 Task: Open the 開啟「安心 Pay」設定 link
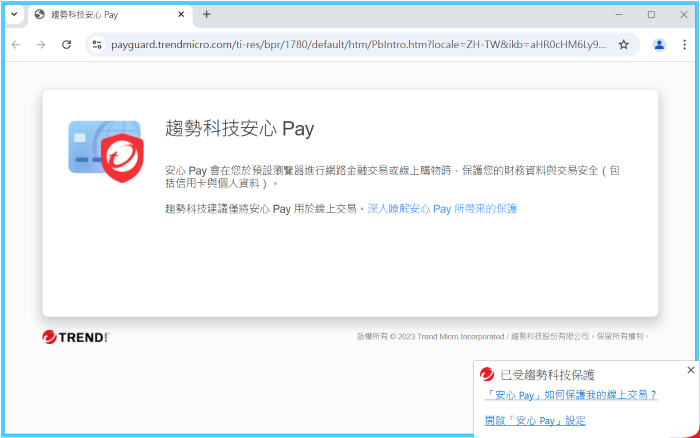click(x=535, y=420)
